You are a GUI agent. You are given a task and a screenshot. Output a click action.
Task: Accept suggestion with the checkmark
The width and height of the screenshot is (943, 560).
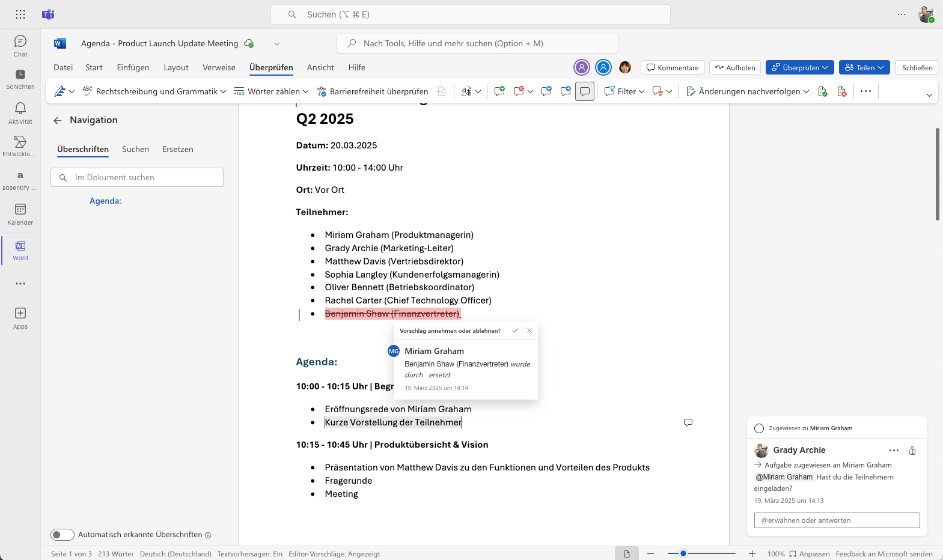[x=515, y=330]
